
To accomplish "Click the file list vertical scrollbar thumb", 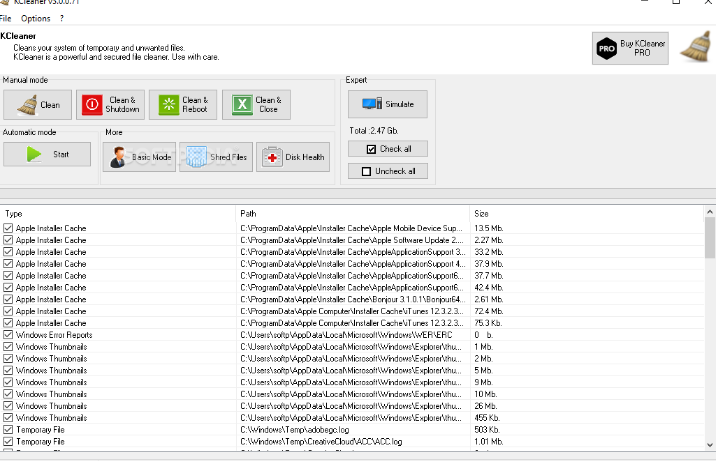I will click(710, 238).
